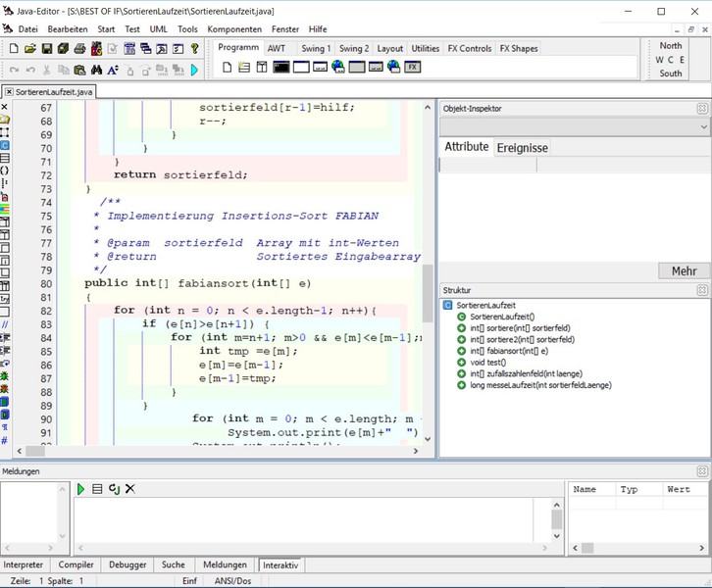Open the Komponenten menu
The width and height of the screenshot is (712, 588).
coord(234,28)
